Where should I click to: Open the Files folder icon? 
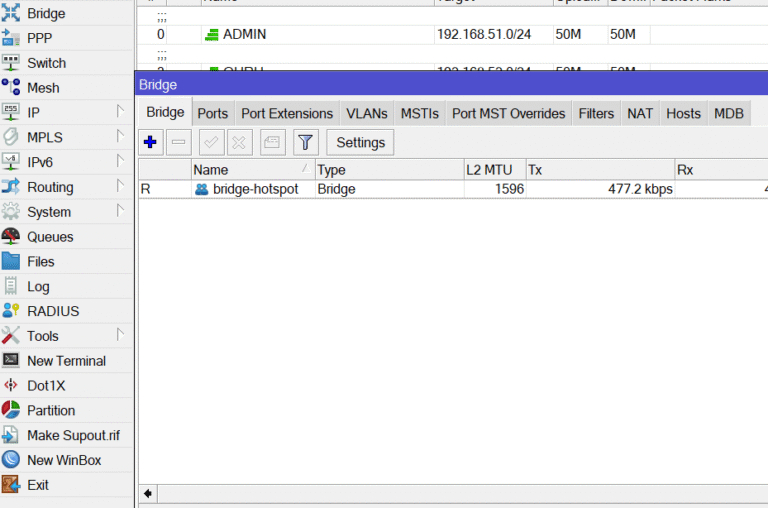11,262
